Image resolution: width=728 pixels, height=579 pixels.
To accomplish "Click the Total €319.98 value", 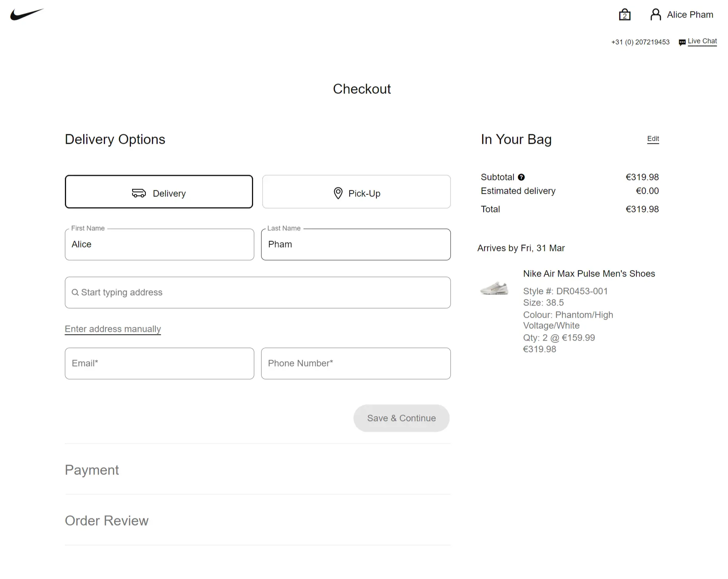I will coord(642,209).
